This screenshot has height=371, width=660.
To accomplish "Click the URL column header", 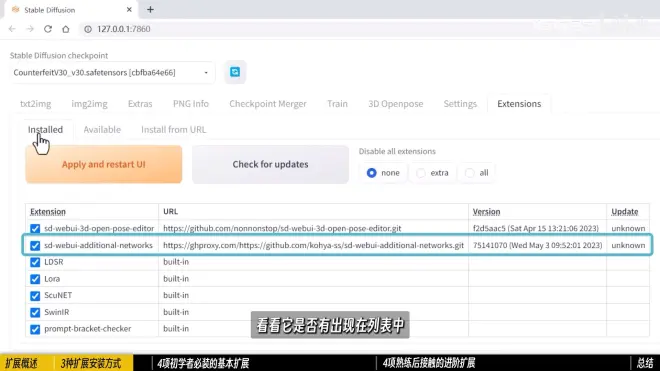I will [170, 211].
